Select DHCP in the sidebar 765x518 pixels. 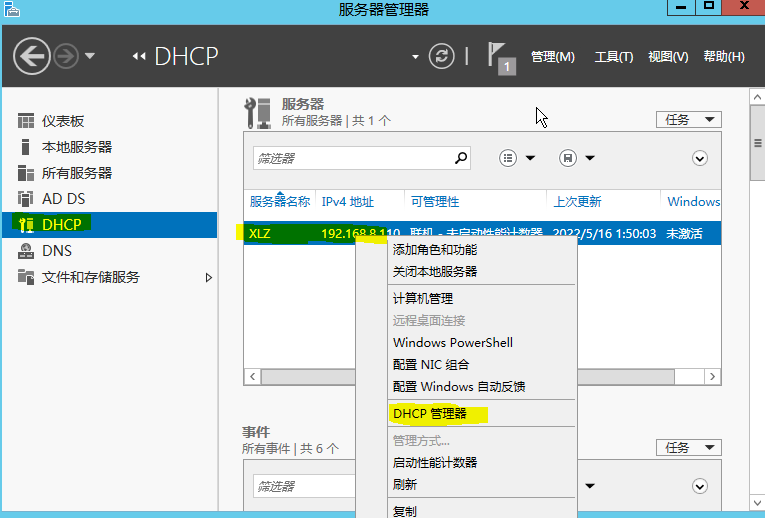pyautogui.click(x=110, y=224)
